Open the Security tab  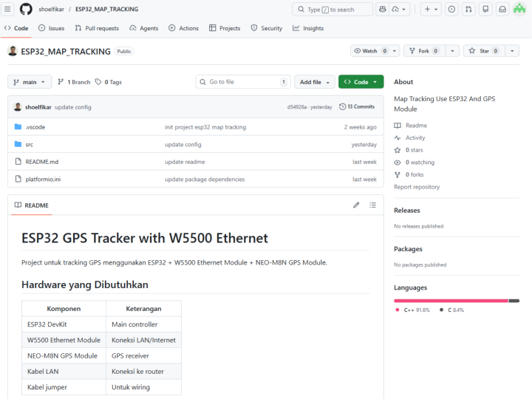coord(266,28)
